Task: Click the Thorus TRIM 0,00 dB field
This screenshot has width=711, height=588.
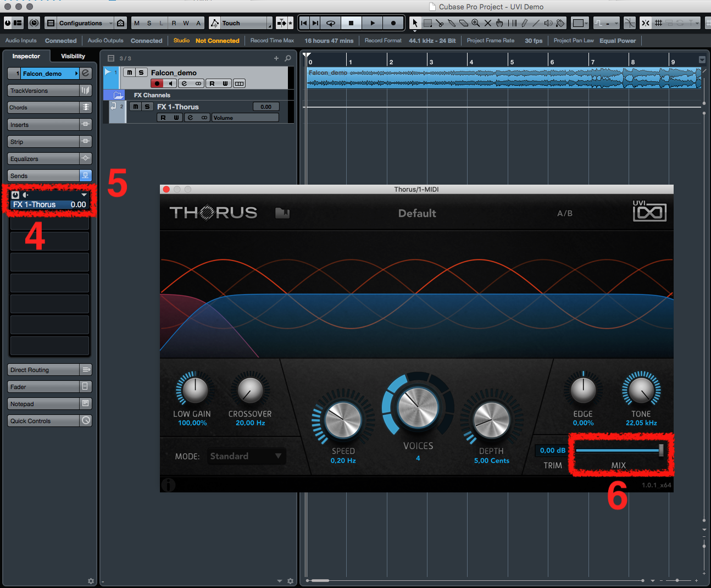Action: click(x=552, y=451)
